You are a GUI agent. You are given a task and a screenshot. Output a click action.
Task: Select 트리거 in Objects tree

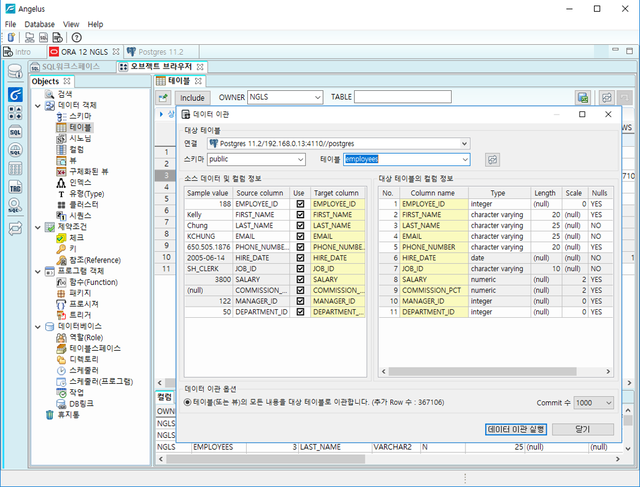coord(80,315)
